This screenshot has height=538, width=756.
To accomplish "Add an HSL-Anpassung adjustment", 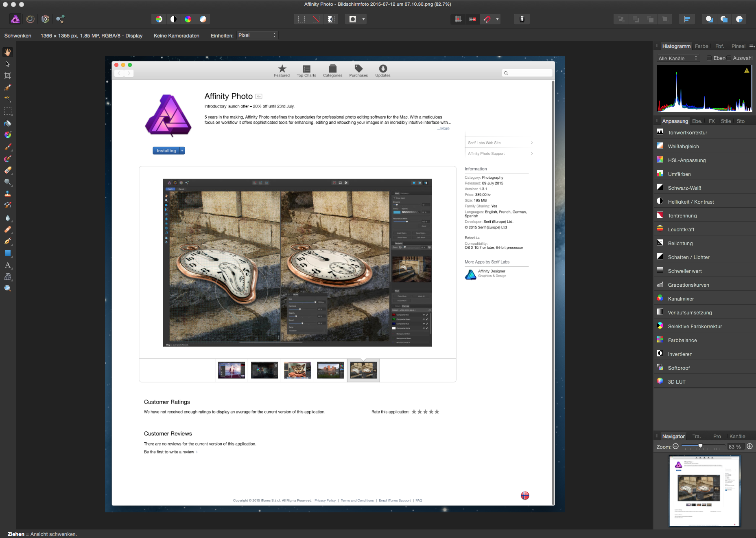I will click(x=704, y=160).
